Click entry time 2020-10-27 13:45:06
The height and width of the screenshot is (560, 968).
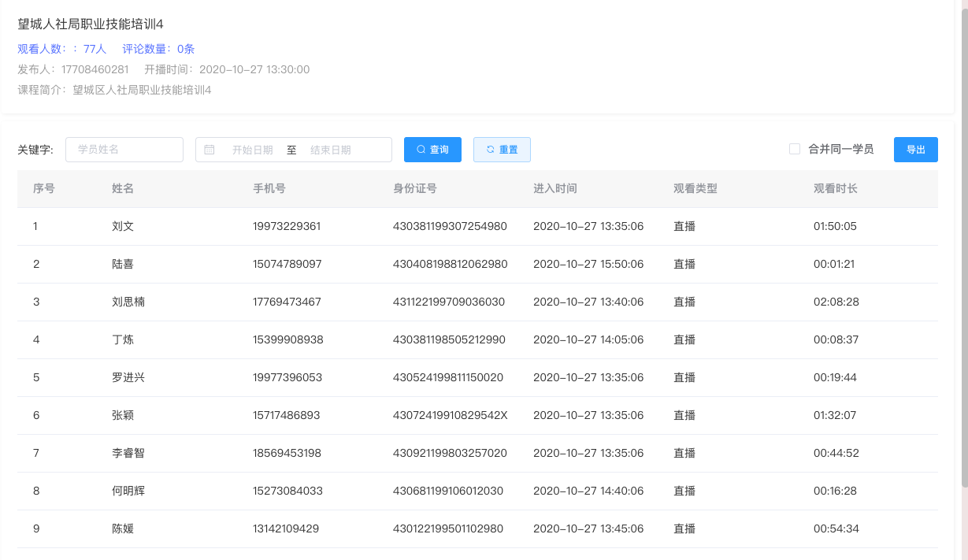(588, 529)
